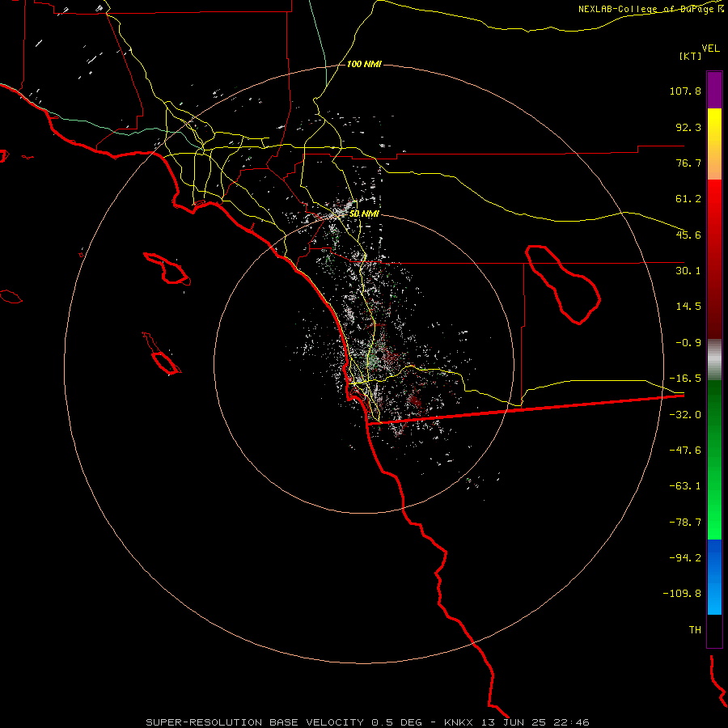Click the 100 NMI range ring label
728x728 pixels.
point(364,64)
